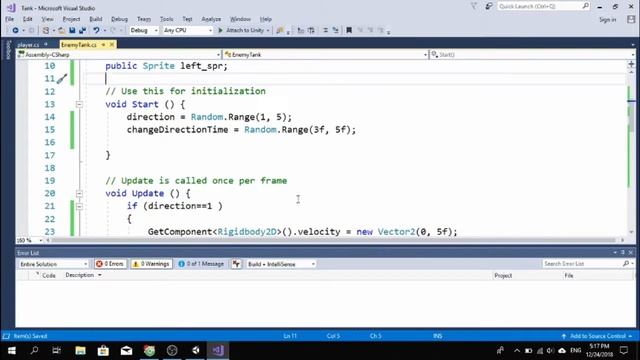This screenshot has height=360, width=640.
Task: Open the EnemyTank class dropdown
Action: coord(325,54)
